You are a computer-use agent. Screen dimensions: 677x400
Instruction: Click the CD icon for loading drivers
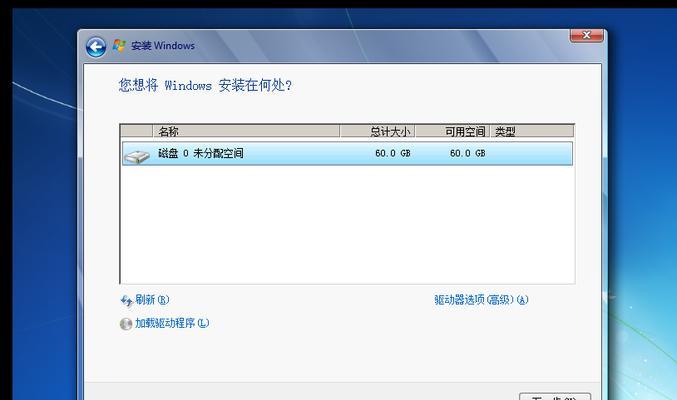(x=126, y=324)
